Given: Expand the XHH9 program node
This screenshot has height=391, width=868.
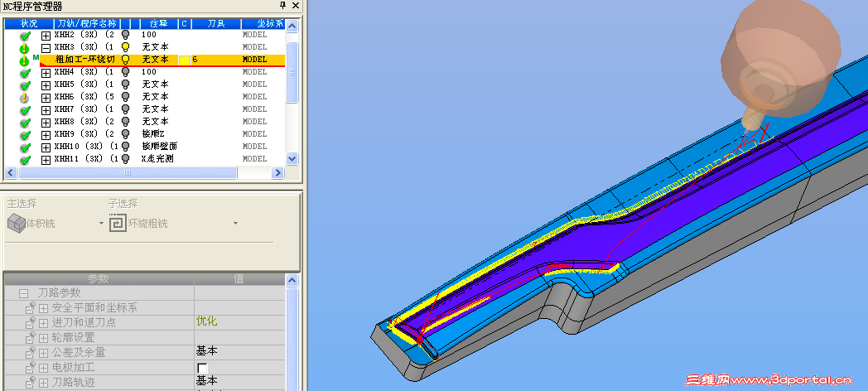Looking at the screenshot, I should tap(46, 135).
